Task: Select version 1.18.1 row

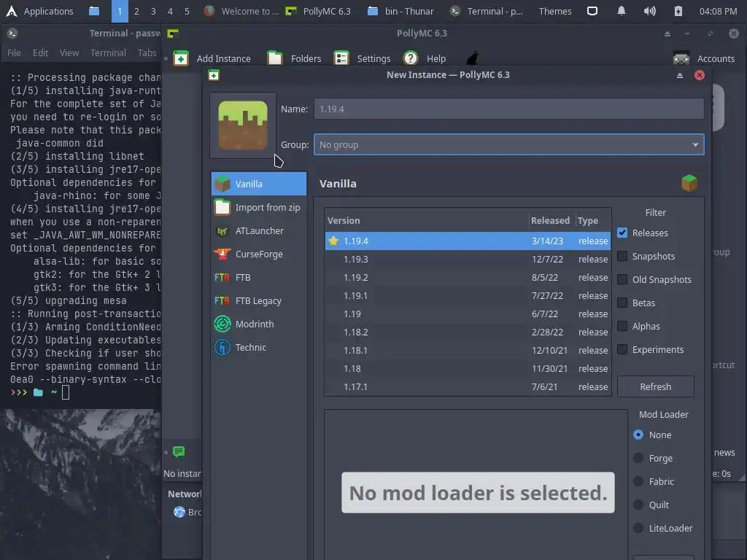Action: click(468, 351)
